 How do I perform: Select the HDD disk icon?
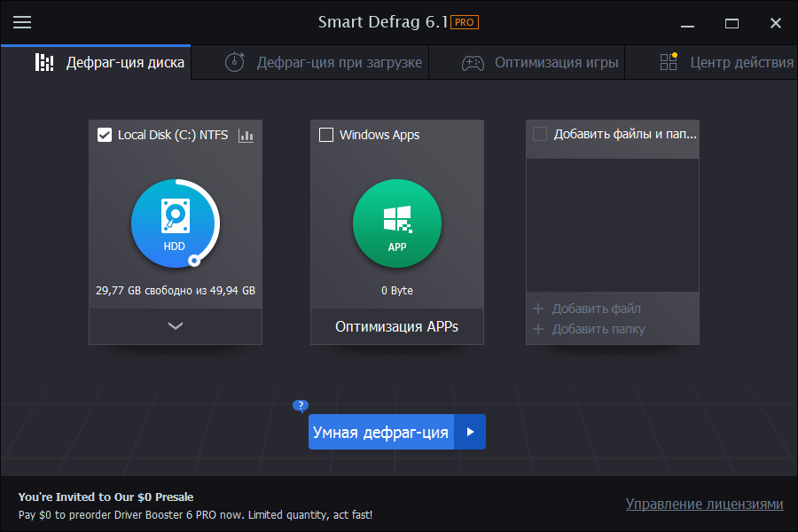tap(175, 223)
